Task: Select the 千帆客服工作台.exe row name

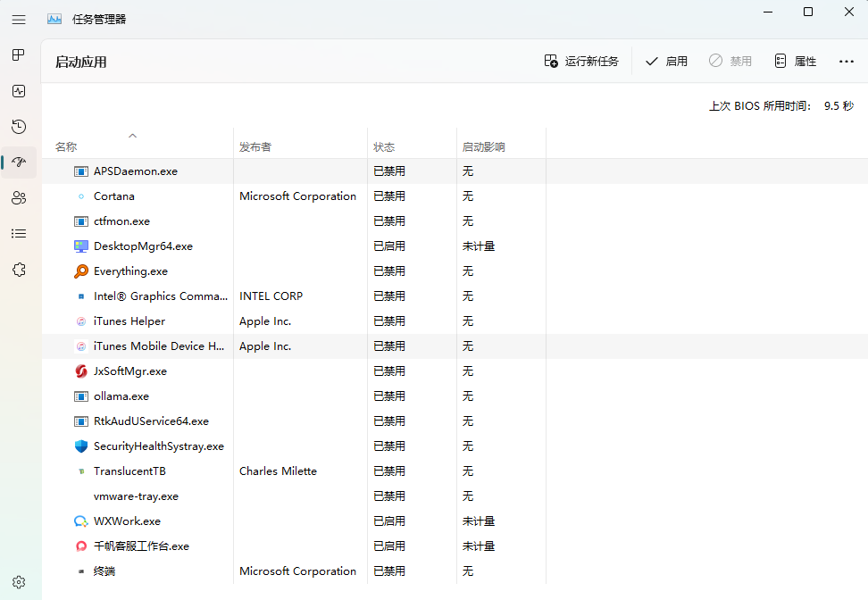Action: pyautogui.click(x=141, y=546)
